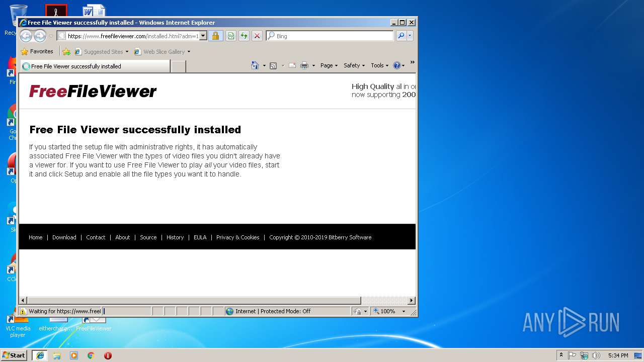Open the EULA footer link
The height and width of the screenshot is (362, 644).
coord(200,237)
